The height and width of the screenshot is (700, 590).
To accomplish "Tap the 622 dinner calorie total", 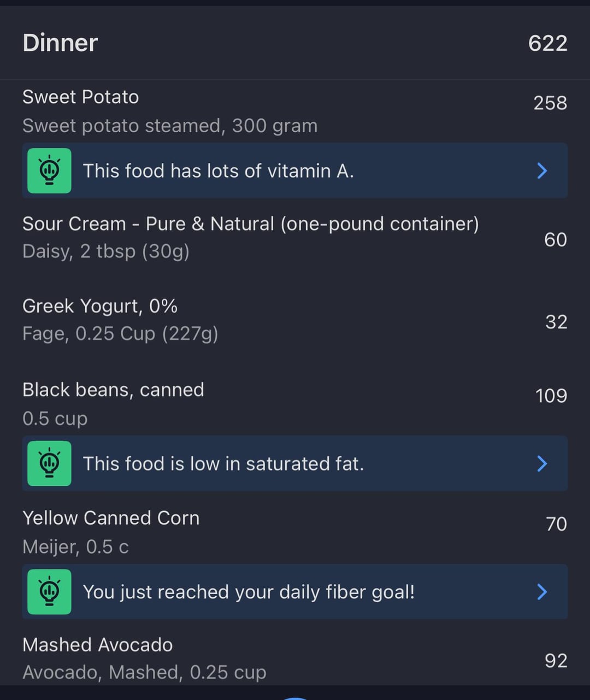I will [x=548, y=43].
